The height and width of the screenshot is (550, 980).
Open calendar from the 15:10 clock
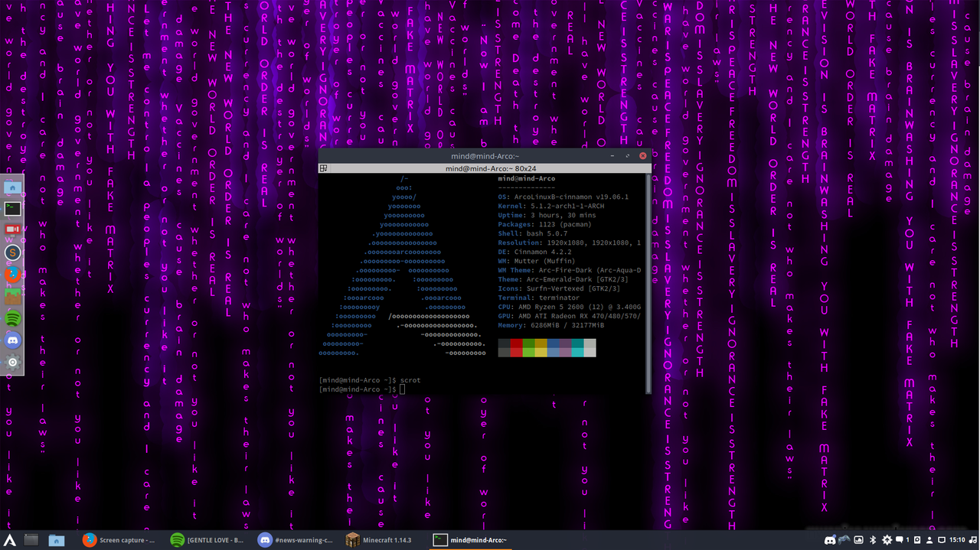pyautogui.click(x=957, y=540)
